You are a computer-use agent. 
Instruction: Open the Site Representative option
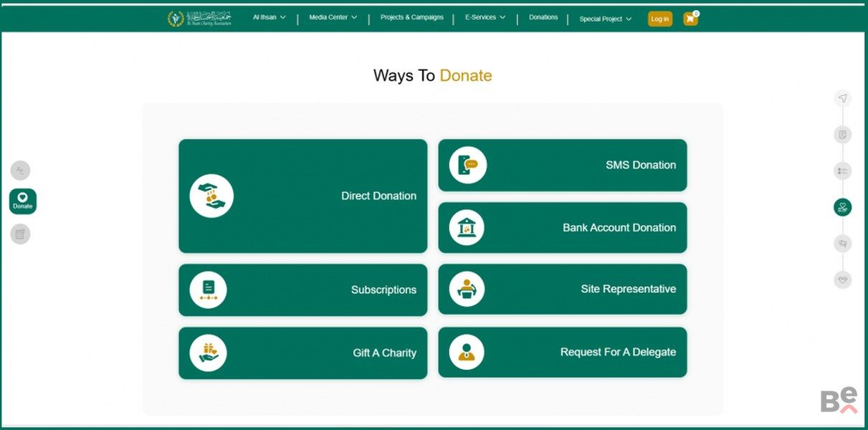562,290
